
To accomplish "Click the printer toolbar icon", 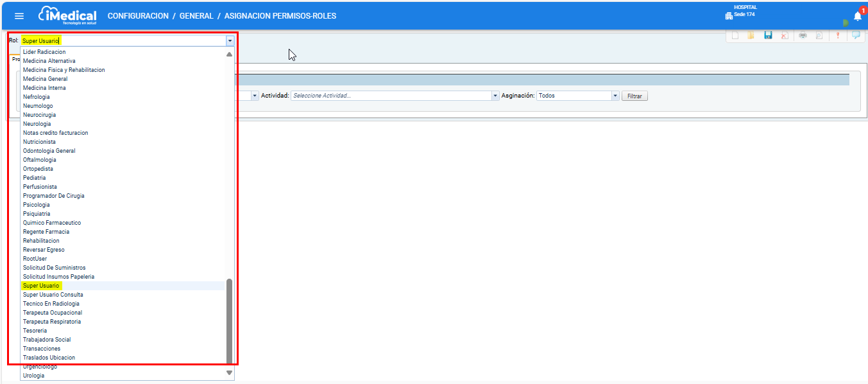I will point(803,36).
